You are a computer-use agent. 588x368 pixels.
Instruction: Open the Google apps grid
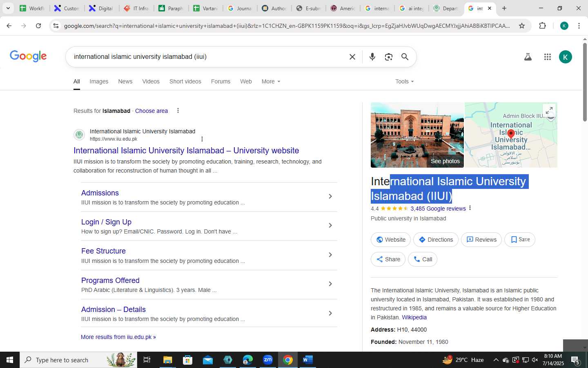tap(548, 57)
